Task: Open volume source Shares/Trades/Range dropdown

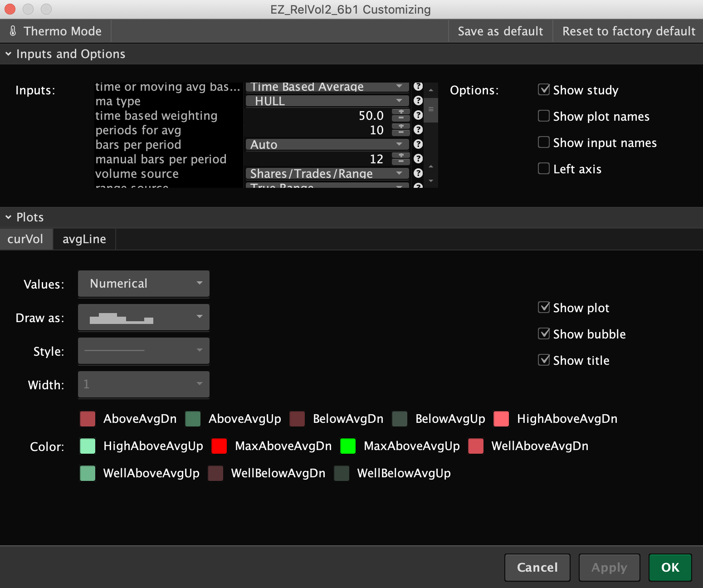Action: tap(327, 173)
